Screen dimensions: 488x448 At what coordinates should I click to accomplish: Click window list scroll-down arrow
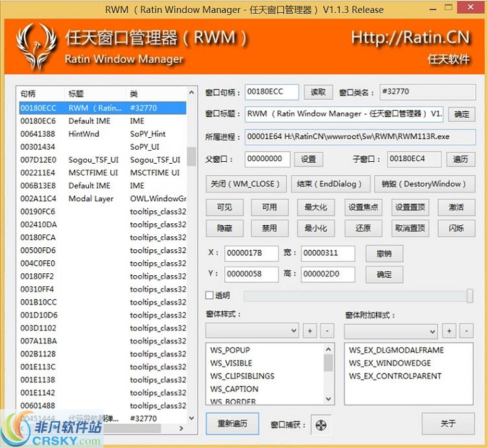(192, 418)
